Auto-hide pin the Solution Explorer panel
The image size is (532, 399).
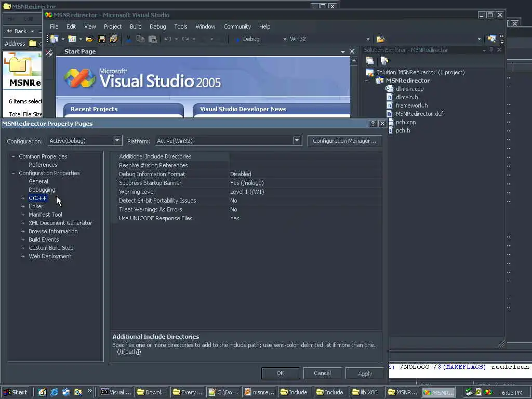pos(491,50)
